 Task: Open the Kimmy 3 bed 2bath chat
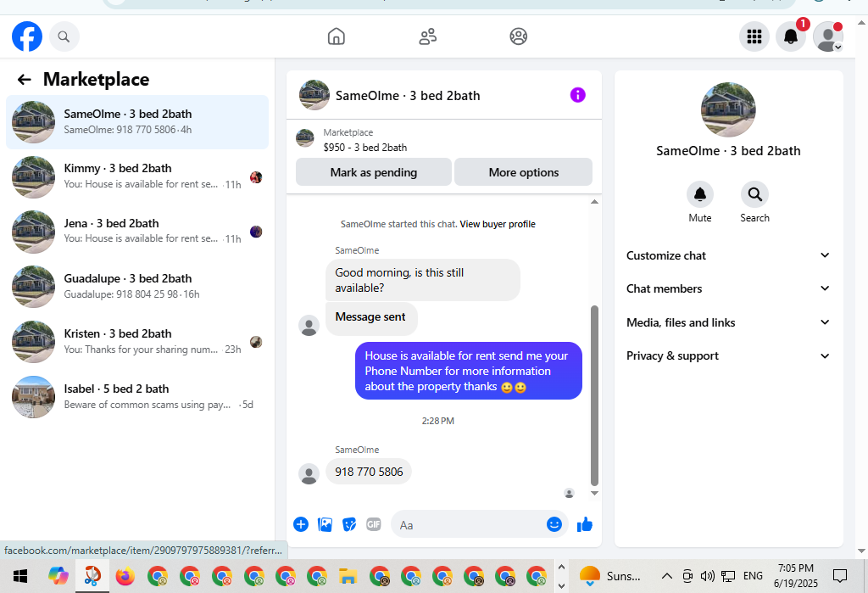coord(137,176)
